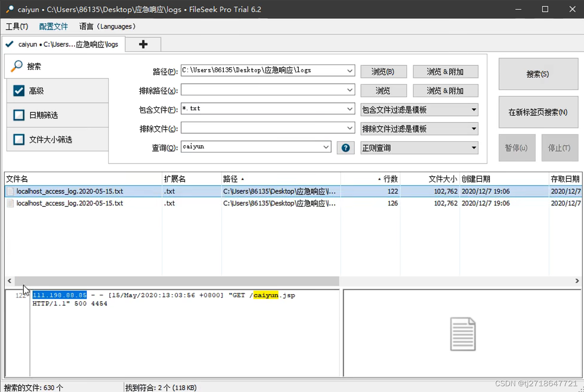Click the checkmark icon on the caiyun tab
The width and height of the screenshot is (584, 392).
click(9, 44)
